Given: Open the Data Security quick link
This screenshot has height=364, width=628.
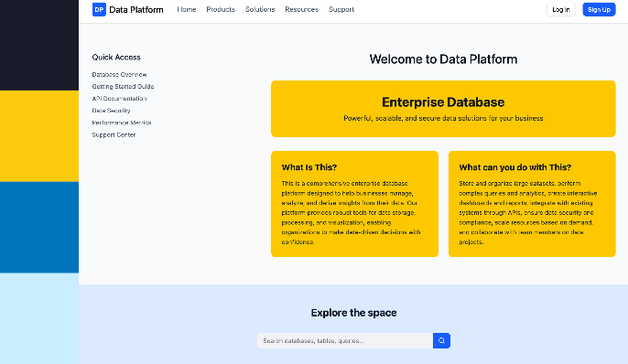Looking at the screenshot, I should pos(111,111).
